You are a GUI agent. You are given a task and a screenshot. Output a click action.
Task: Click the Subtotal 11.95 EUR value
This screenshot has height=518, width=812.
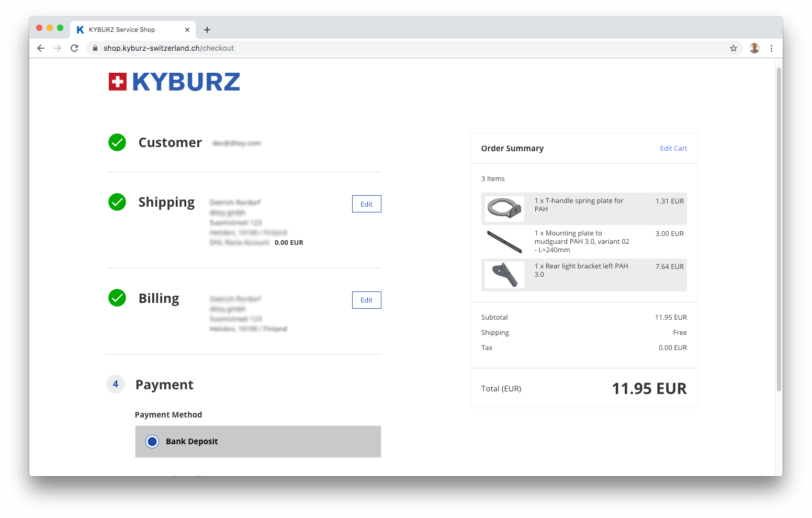tap(671, 318)
